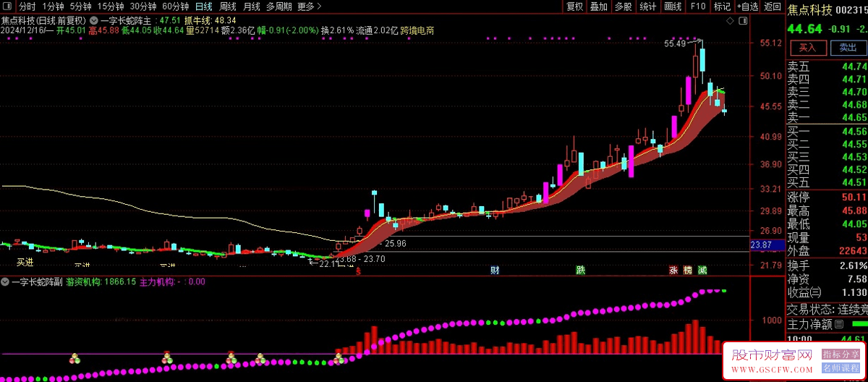
Task: Click the 榜 event marker
Action: coord(688,271)
